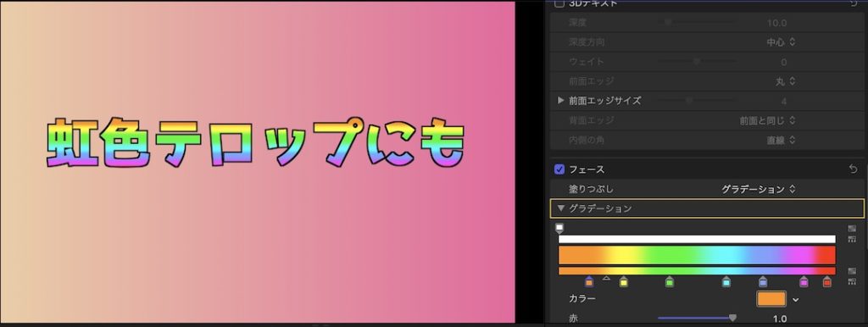Click the distribute color tags evenly icon
The height and width of the screenshot is (327, 868).
(852, 281)
